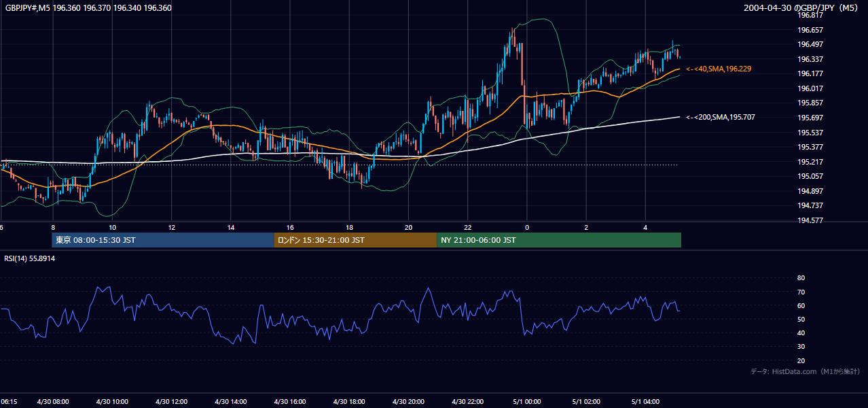Click the bottom time label 4/30 18:00
Viewport: 868px width, 408px height.
[x=348, y=402]
